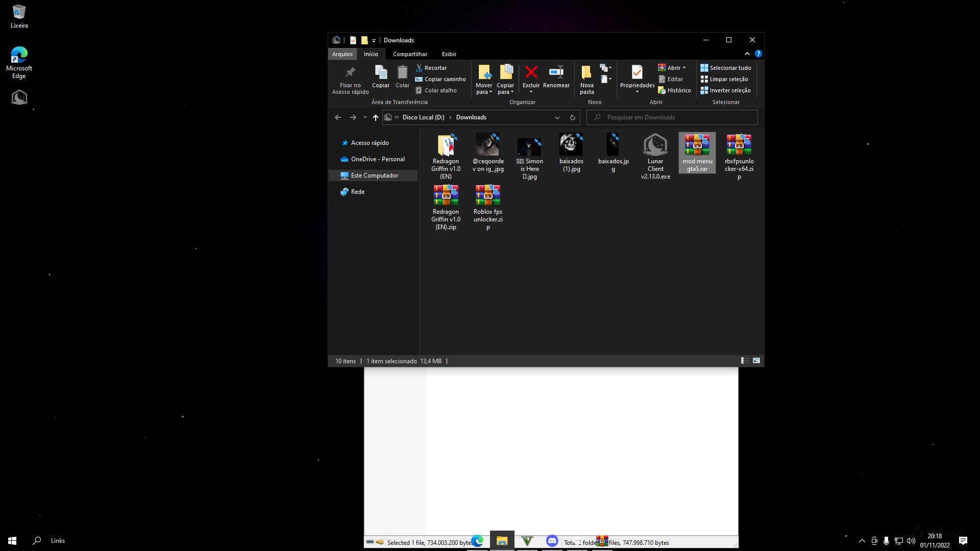980x551 pixels.
Task: Switch to large icons view mode
Action: [x=756, y=361]
